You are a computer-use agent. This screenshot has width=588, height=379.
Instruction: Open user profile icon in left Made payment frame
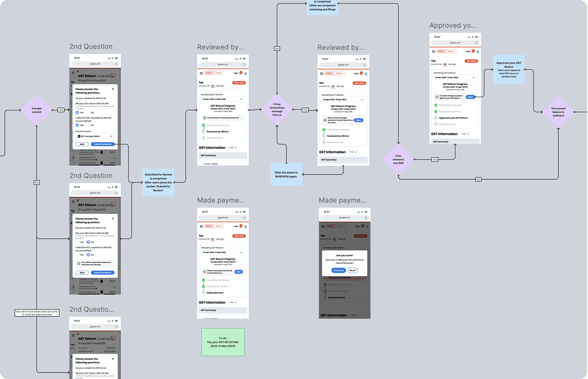pyautogui.click(x=246, y=226)
